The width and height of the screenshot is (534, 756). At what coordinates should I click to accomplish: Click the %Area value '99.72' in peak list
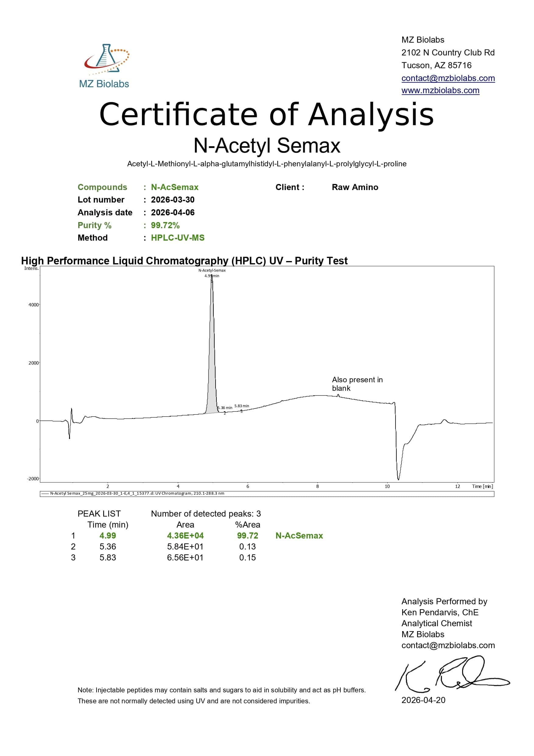[x=248, y=536]
